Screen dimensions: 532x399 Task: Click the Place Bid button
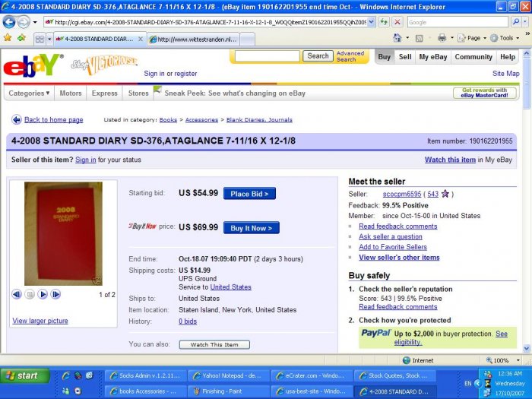click(249, 194)
